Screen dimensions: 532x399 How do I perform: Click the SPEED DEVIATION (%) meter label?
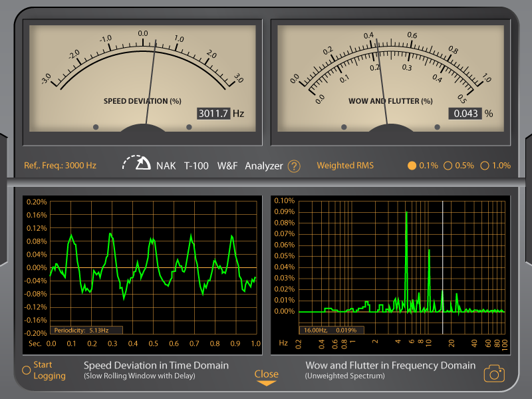pyautogui.click(x=142, y=101)
